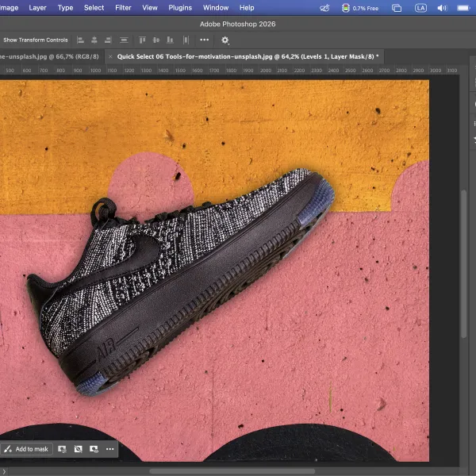Click battery icon in menu bar
Screen dimensions: 476x476
(x=464, y=8)
